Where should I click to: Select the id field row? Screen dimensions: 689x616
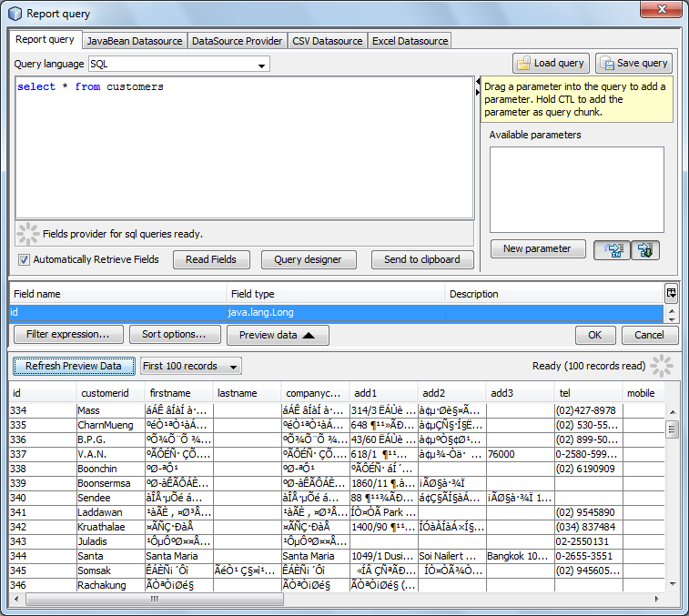tap(336, 312)
